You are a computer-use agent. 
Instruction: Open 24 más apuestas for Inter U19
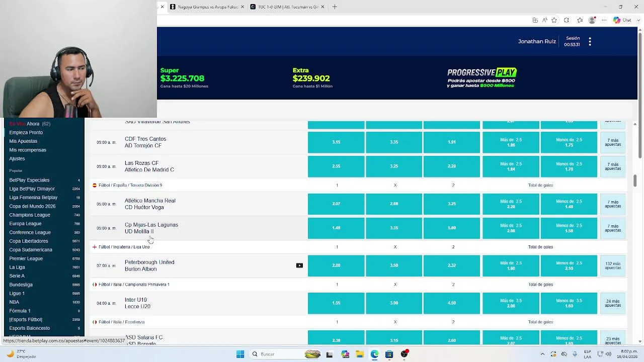(613, 303)
